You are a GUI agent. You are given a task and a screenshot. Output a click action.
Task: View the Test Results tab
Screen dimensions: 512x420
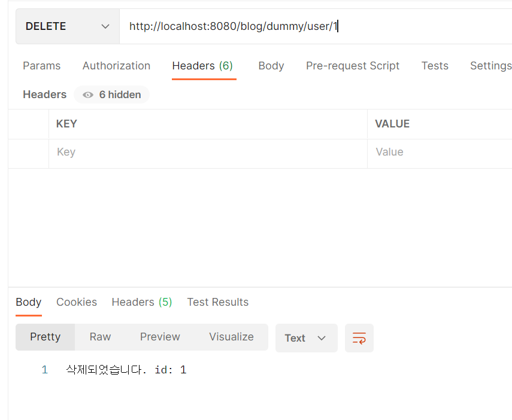point(218,302)
